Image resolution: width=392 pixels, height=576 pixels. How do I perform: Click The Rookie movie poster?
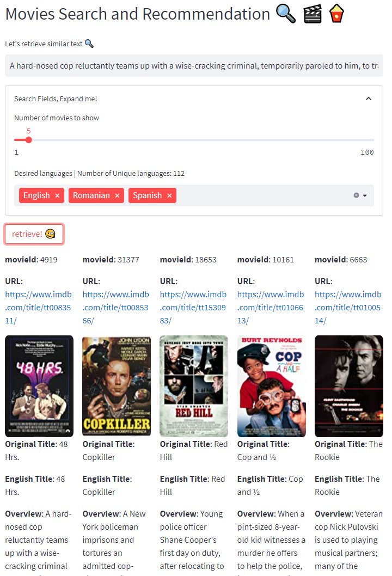click(349, 386)
